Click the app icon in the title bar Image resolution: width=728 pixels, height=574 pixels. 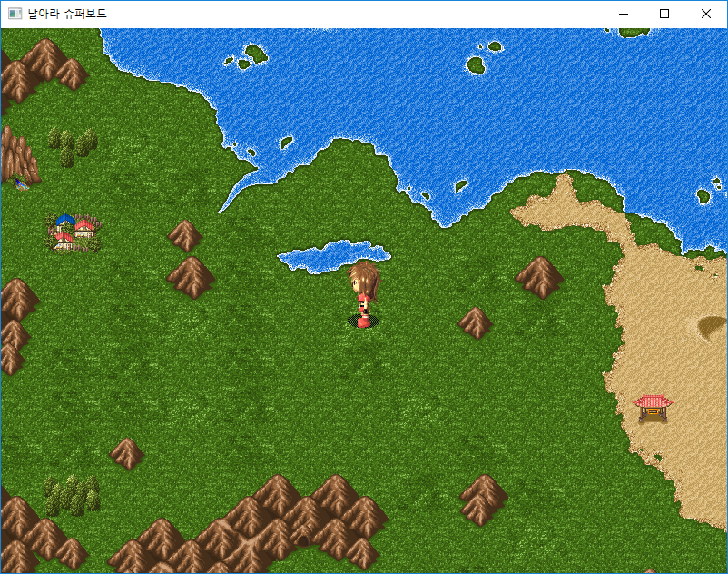[x=15, y=14]
